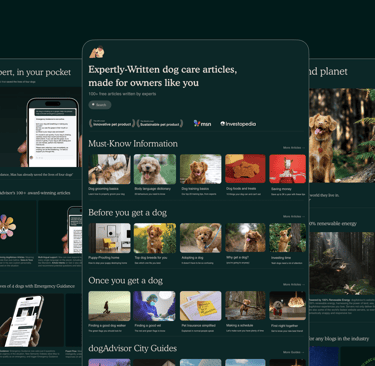Open the Making a schedule thumbnail
This screenshot has height=366, width=375.
click(245, 306)
